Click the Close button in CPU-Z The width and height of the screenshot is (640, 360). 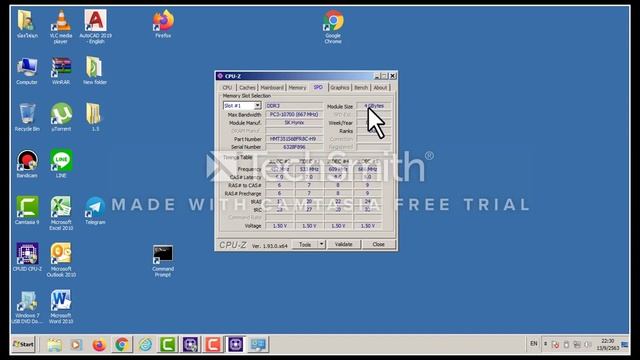coord(378,244)
